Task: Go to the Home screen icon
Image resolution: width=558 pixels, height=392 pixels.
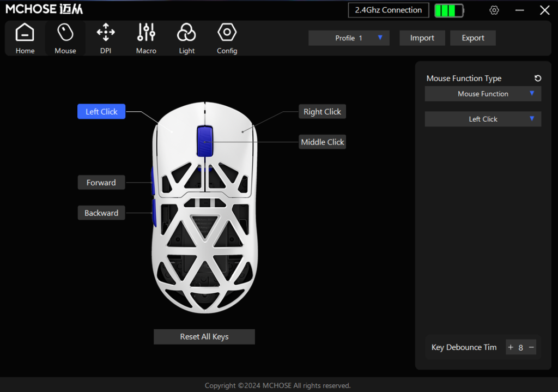Action: (25, 38)
